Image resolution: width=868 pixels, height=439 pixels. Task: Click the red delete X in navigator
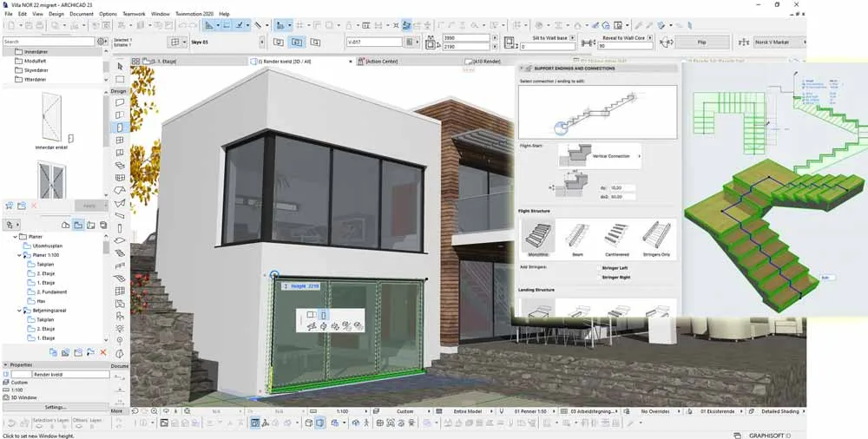pyautogui.click(x=103, y=352)
